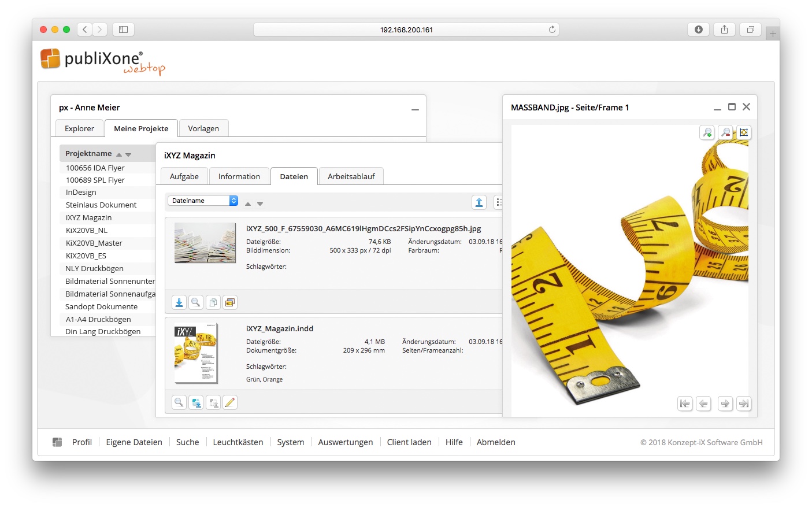Viewport: 812px width, 507px height.
Task: Click the browser address bar
Action: 406,29
